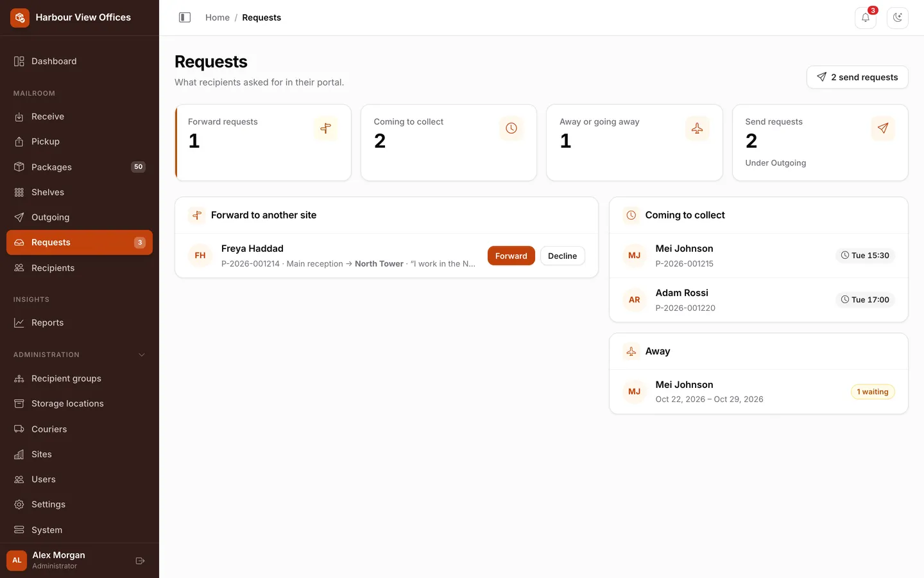
Task: Decline Freya Haddad's forward request
Action: tap(562, 256)
